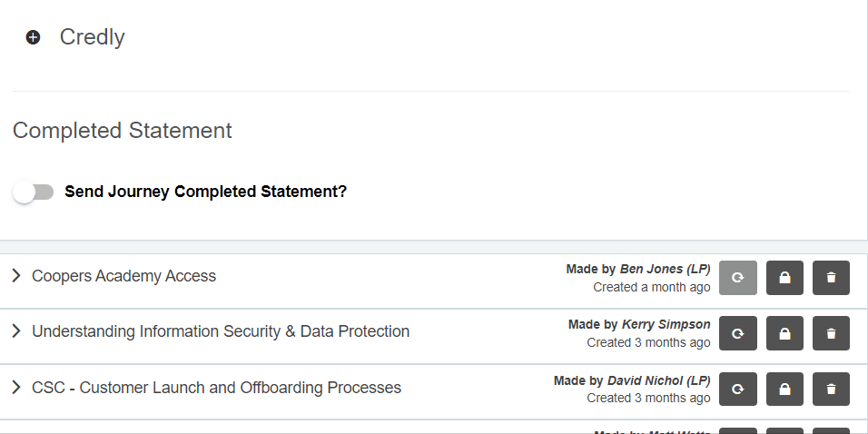This screenshot has height=434, width=868.
Task: Expand CSC - Customer Launch row chevron
Action: [x=16, y=388]
